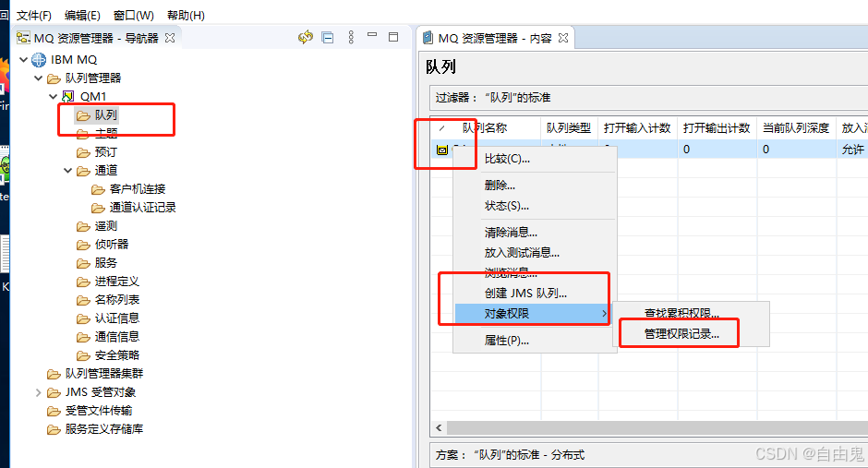
Task: Select 认证信息 in the navigator tree
Action: click(x=116, y=318)
